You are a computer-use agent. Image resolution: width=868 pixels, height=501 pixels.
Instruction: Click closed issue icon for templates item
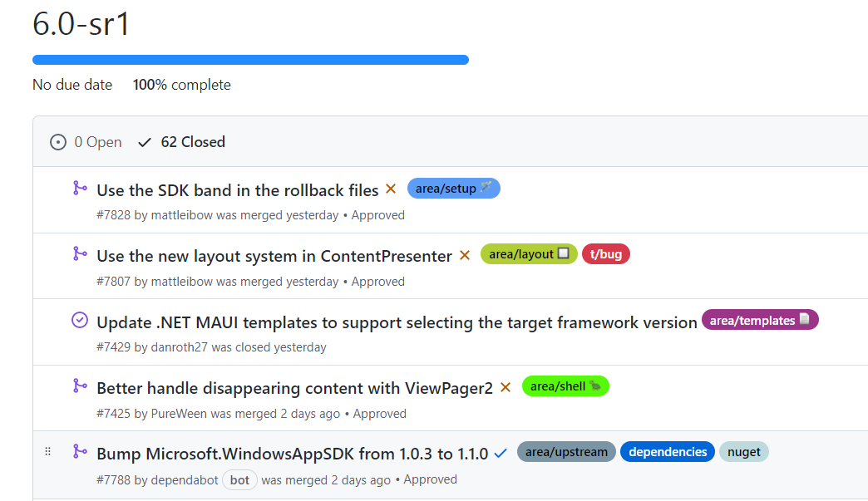click(x=80, y=320)
